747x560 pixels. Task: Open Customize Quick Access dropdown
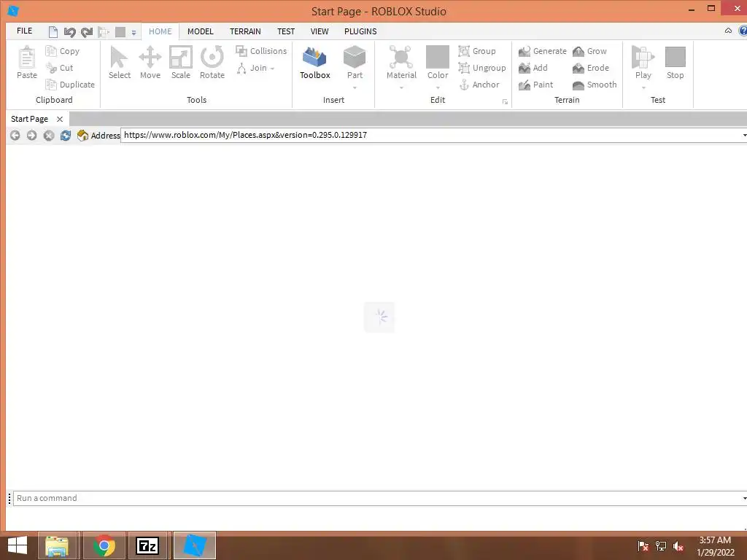(x=134, y=32)
